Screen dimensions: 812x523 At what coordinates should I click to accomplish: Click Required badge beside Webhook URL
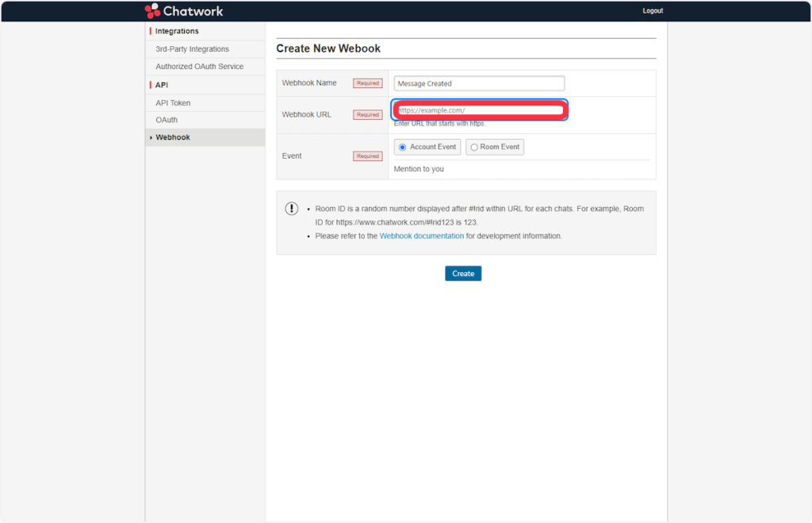(367, 115)
